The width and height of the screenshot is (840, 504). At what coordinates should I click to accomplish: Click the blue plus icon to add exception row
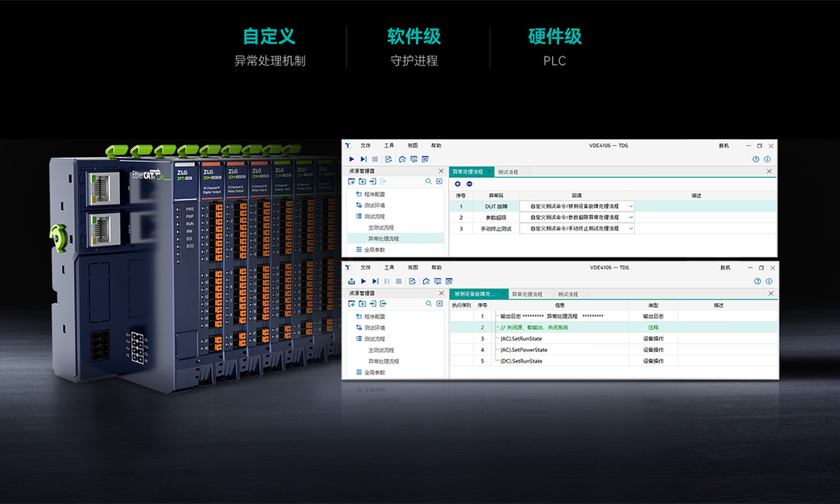[x=457, y=184]
